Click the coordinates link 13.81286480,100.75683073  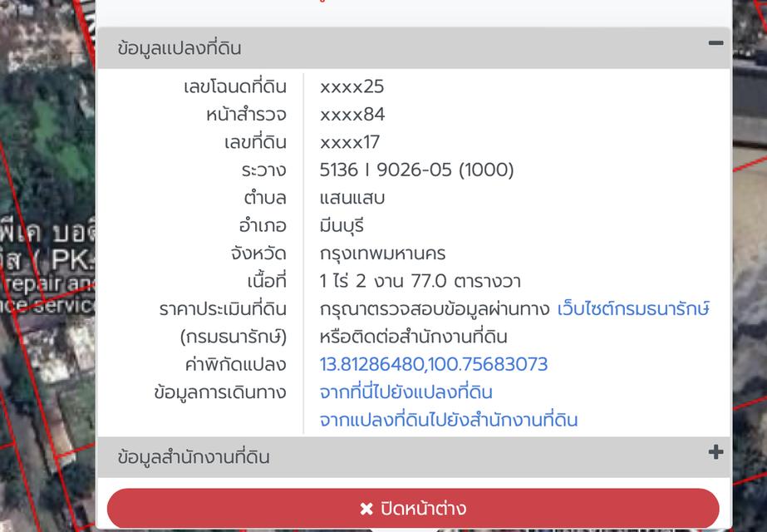click(x=432, y=364)
